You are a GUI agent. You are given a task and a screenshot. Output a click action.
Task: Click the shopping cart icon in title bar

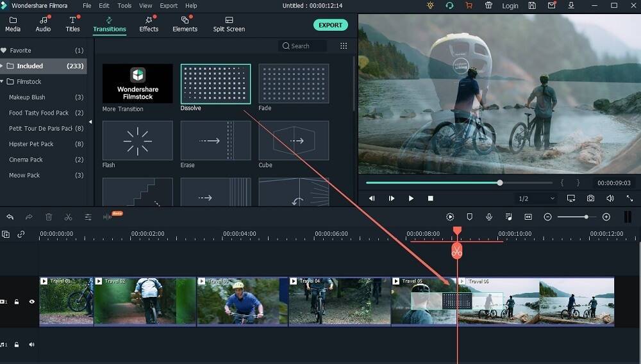[469, 6]
